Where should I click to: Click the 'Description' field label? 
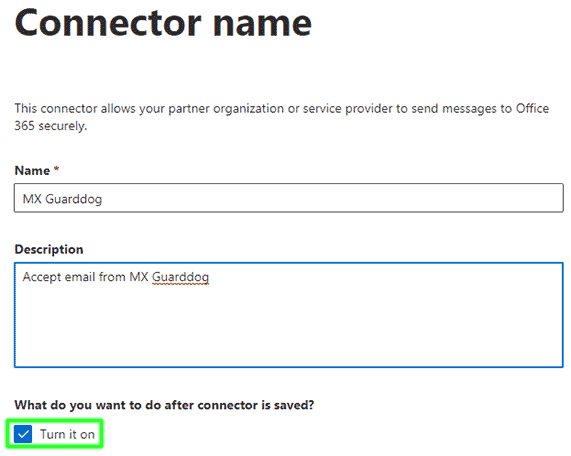[49, 249]
